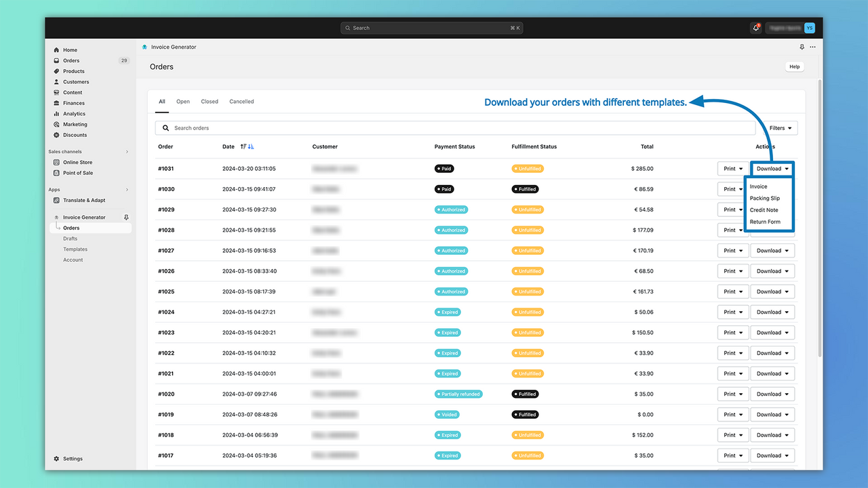Click the Help button
868x488 pixels.
[x=795, y=66]
